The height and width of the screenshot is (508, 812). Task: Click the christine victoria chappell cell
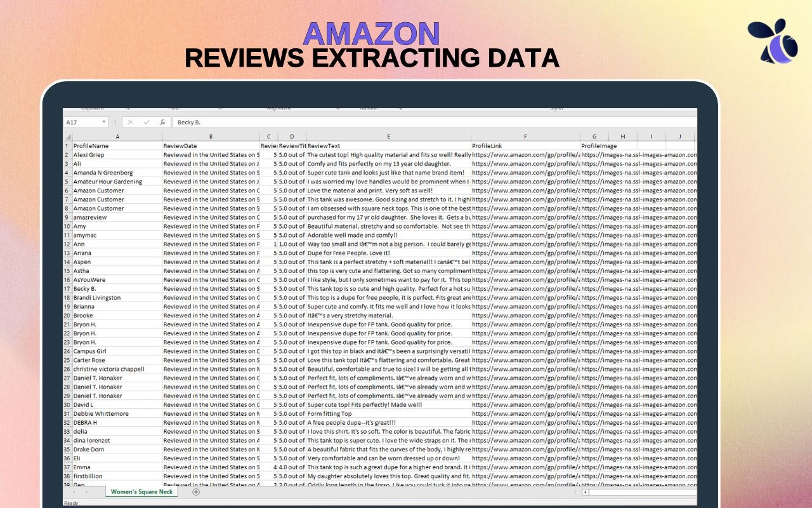point(117,369)
